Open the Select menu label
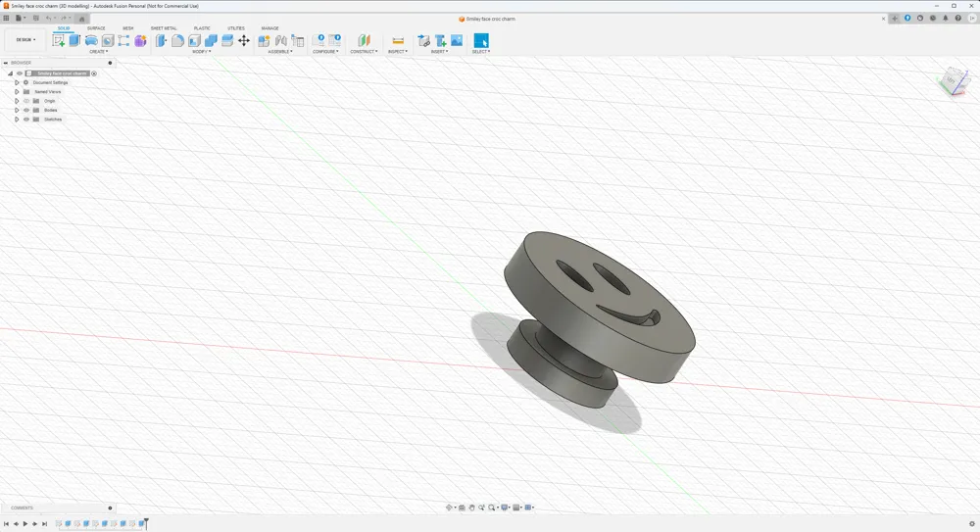Viewport: 980px width, 532px height. coord(480,51)
